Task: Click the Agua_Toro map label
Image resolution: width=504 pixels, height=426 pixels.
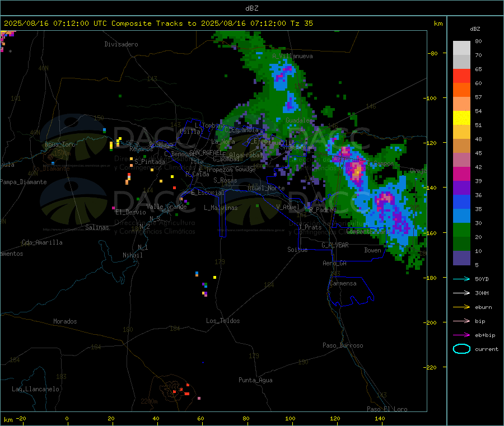Action: point(60,144)
